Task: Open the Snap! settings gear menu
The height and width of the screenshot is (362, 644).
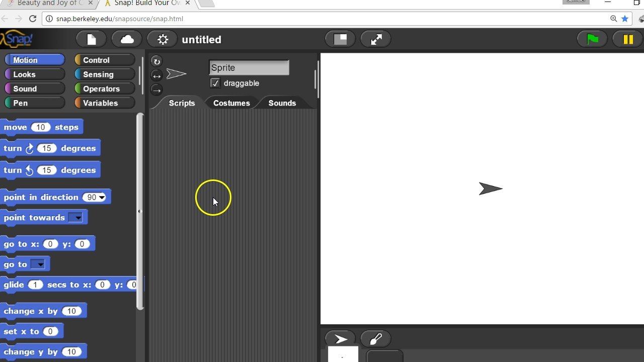Action: pyautogui.click(x=162, y=39)
